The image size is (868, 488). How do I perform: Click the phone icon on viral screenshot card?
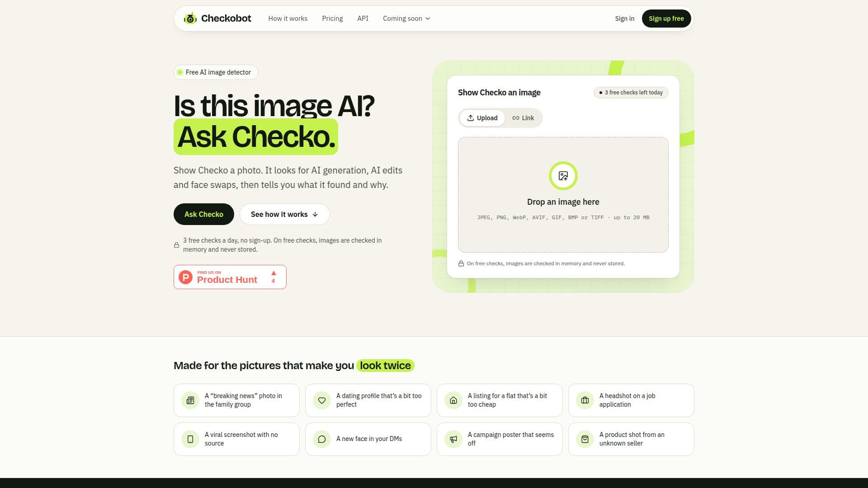190,439
